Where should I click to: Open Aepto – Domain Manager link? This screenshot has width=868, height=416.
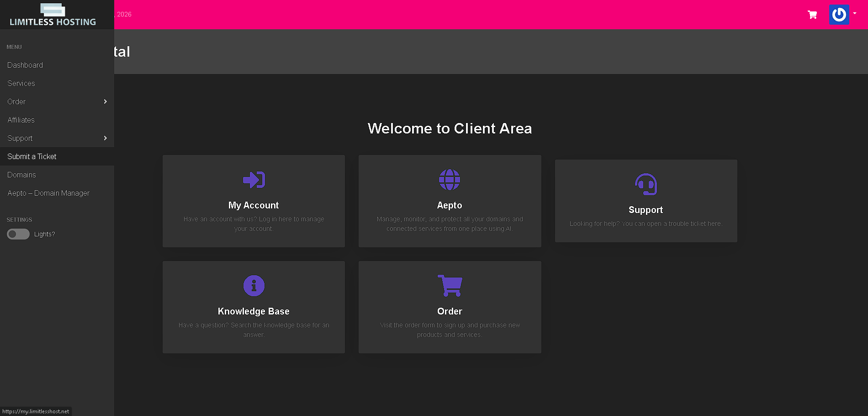coord(48,193)
